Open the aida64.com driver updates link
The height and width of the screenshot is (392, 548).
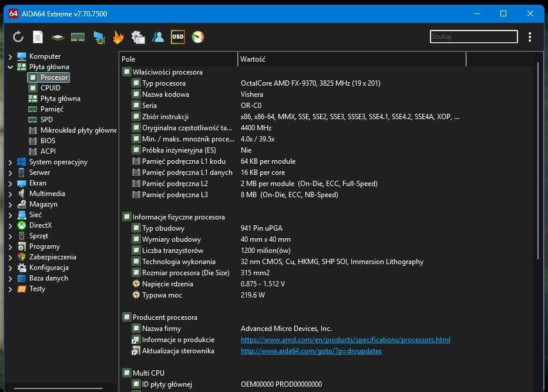click(x=311, y=351)
